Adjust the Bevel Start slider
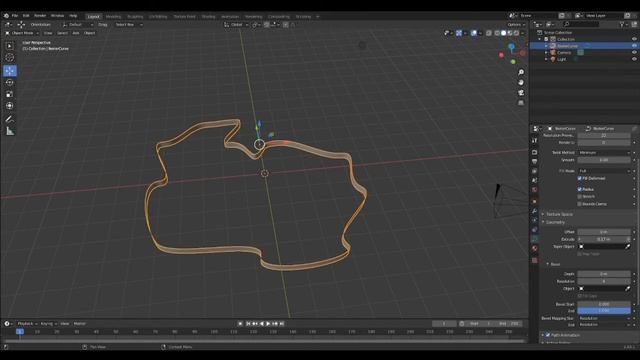This screenshot has height=360, width=640. (604, 304)
